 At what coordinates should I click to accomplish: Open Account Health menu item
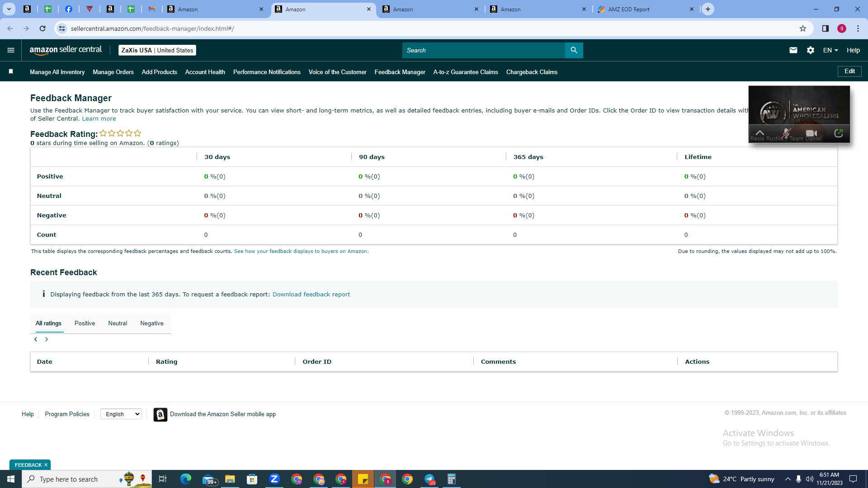click(205, 72)
